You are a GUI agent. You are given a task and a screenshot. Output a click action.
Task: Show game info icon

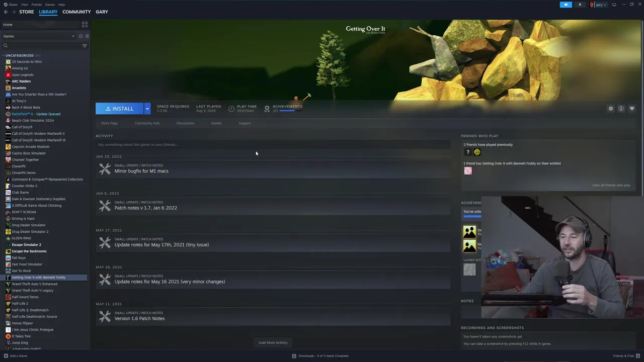(621, 109)
